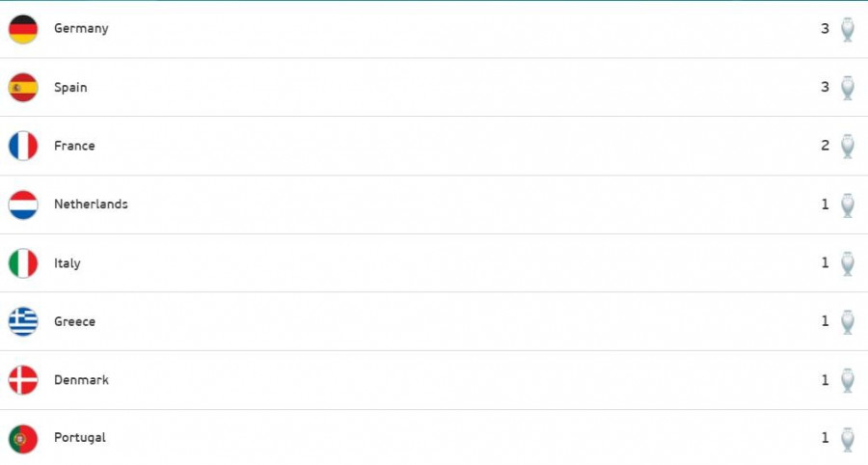
Task: Click the trophy icon in France row
Action: click(x=848, y=146)
